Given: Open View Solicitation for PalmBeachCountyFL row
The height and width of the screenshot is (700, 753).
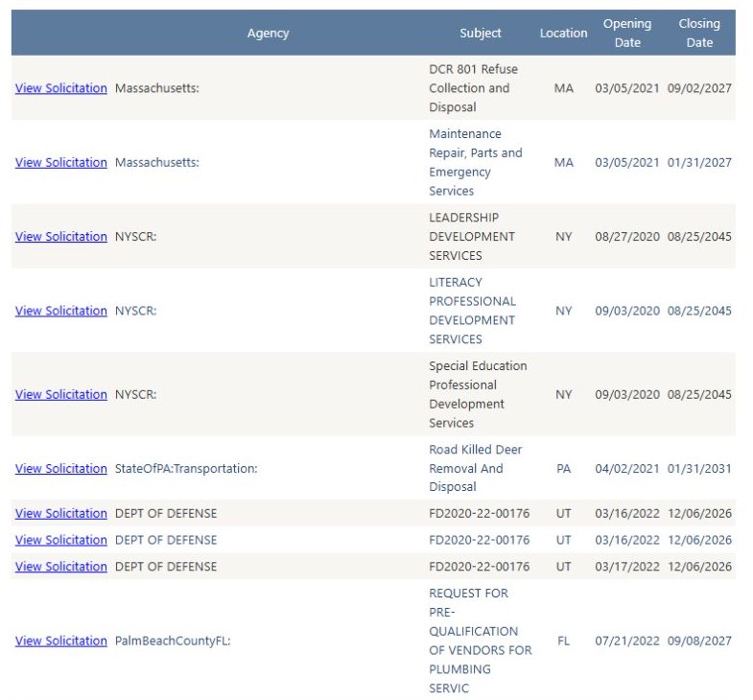Looking at the screenshot, I should click(x=61, y=641).
